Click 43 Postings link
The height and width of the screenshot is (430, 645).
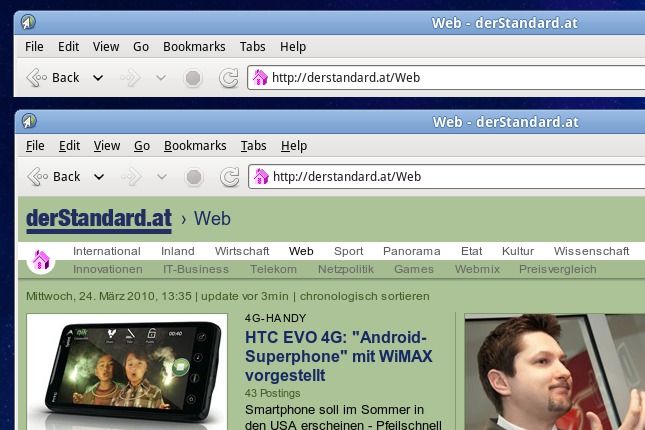pyautogui.click(x=272, y=393)
